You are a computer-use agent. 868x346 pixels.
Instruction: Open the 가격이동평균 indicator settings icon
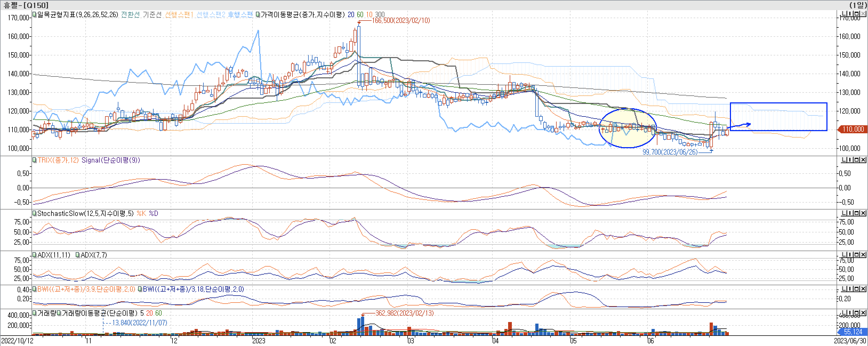(258, 14)
